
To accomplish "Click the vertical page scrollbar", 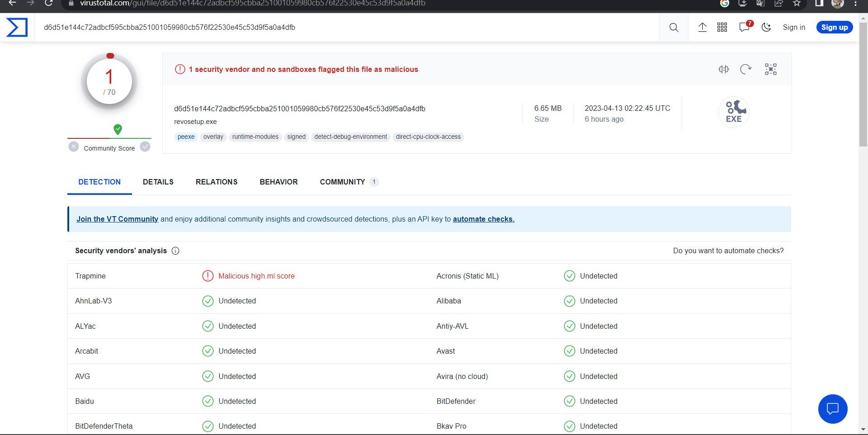I will pos(863,85).
